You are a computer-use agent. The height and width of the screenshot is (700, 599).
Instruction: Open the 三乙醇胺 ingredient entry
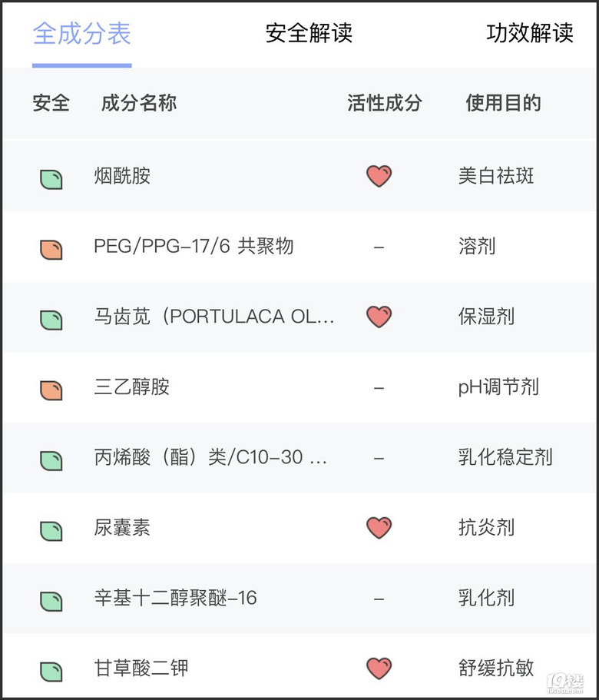[131, 387]
